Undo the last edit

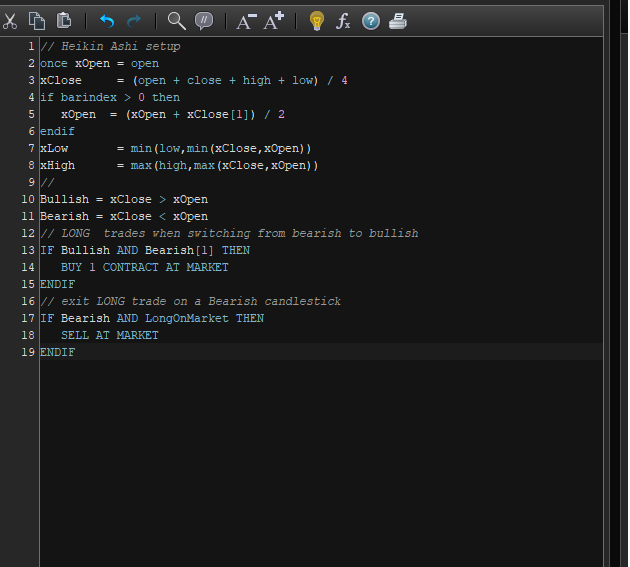point(107,21)
